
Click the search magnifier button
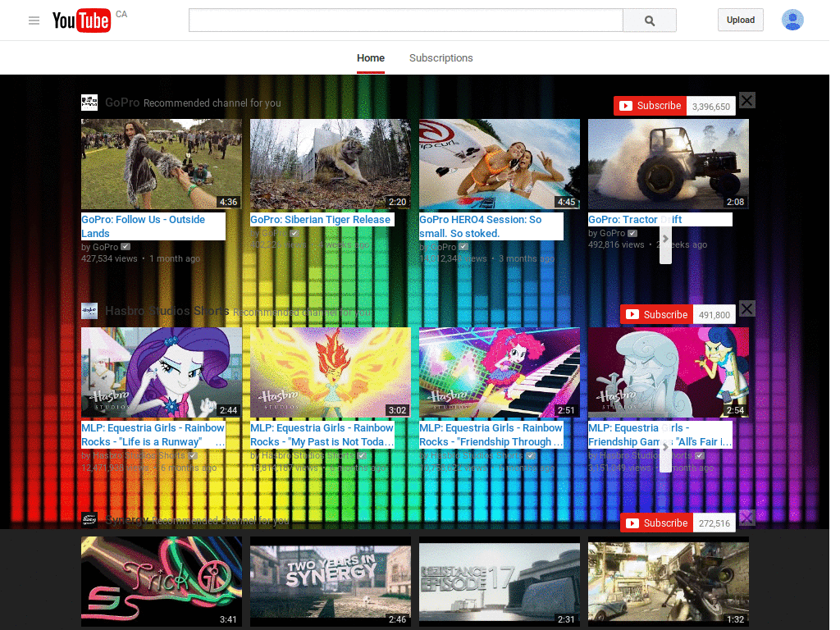(650, 21)
